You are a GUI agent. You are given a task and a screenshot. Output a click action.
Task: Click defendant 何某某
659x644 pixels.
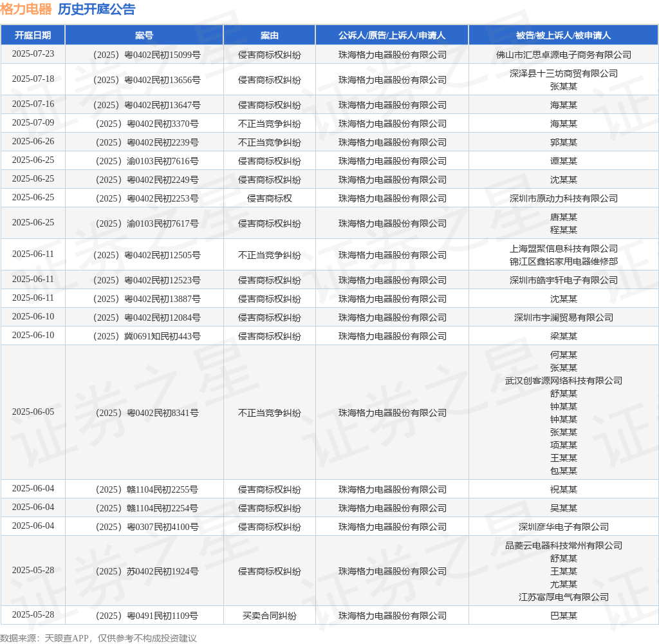pyautogui.click(x=564, y=355)
